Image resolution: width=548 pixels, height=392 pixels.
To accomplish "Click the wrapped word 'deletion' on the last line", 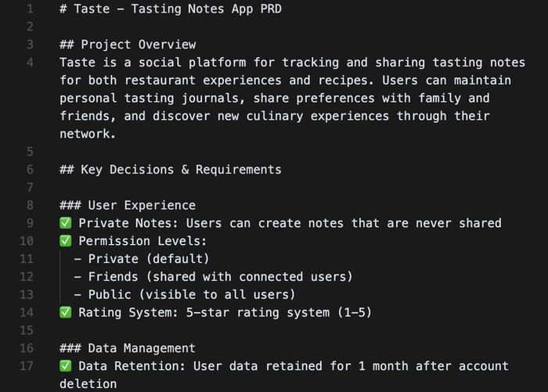I will (x=88, y=384).
